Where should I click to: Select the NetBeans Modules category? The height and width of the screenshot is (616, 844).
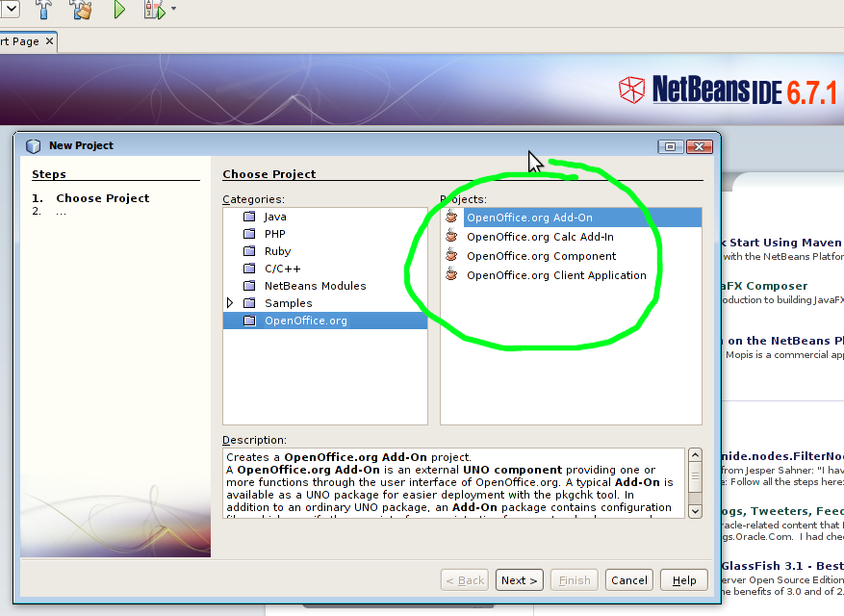(315, 286)
